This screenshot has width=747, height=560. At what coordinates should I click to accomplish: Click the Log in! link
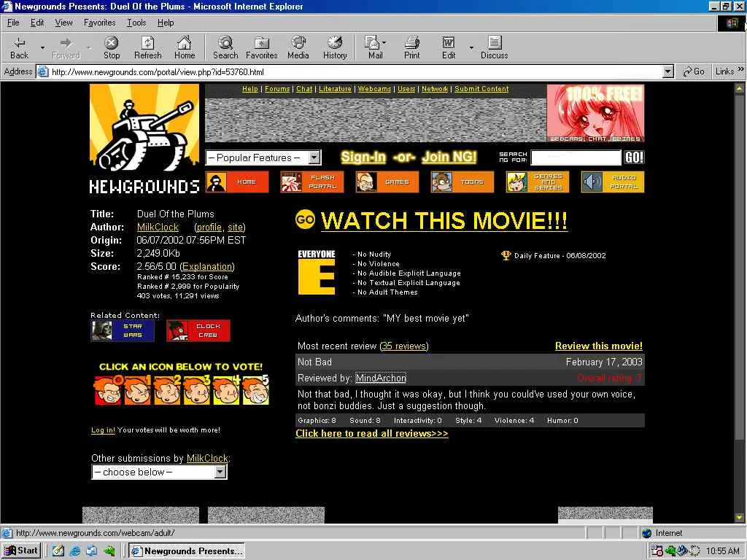click(x=103, y=430)
